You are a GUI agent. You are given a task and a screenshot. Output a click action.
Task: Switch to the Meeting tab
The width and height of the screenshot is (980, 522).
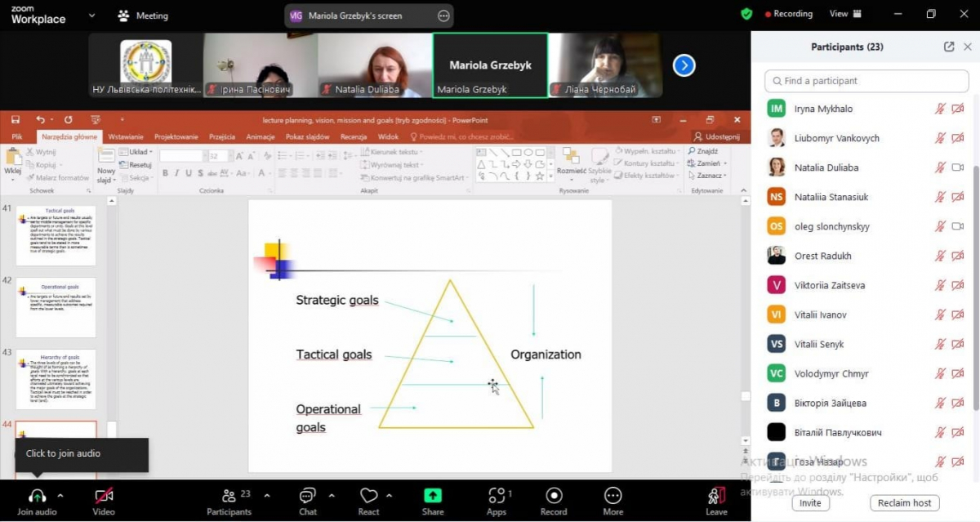click(143, 16)
